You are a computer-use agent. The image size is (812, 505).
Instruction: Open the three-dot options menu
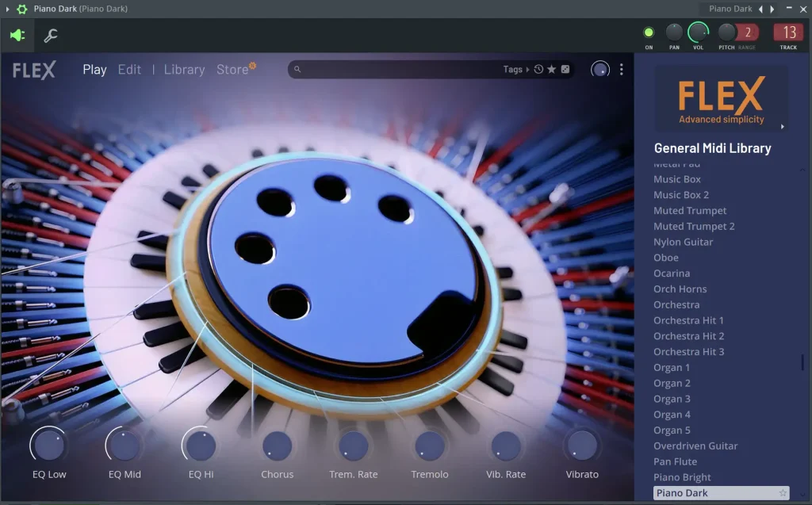(622, 70)
